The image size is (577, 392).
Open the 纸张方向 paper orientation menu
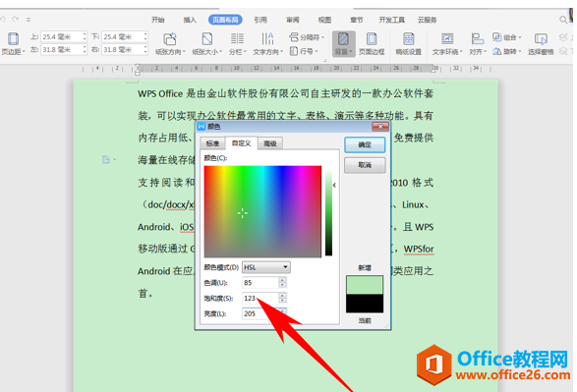click(x=170, y=43)
